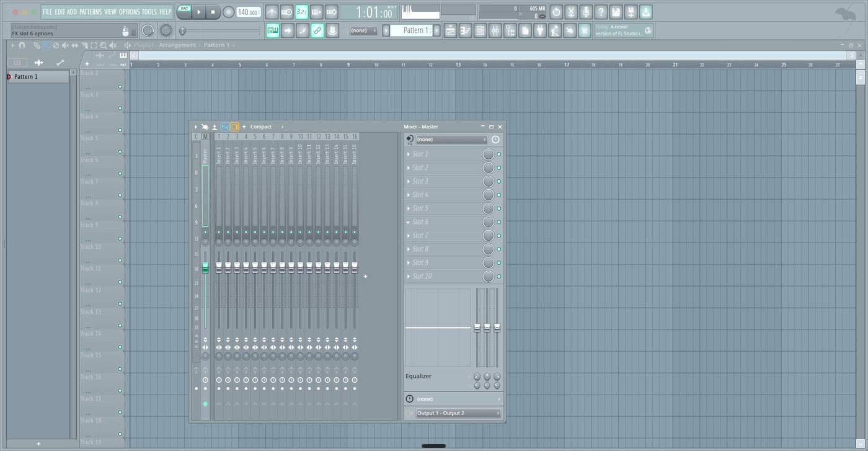
Task: Expand Slot 1 effect menu
Action: (x=409, y=154)
